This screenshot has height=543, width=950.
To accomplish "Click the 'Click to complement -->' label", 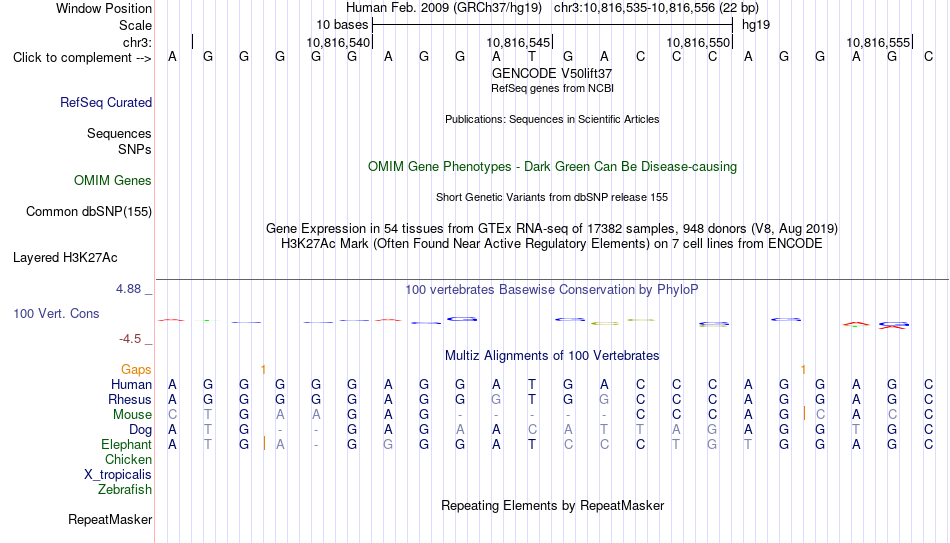I will coord(82,58).
